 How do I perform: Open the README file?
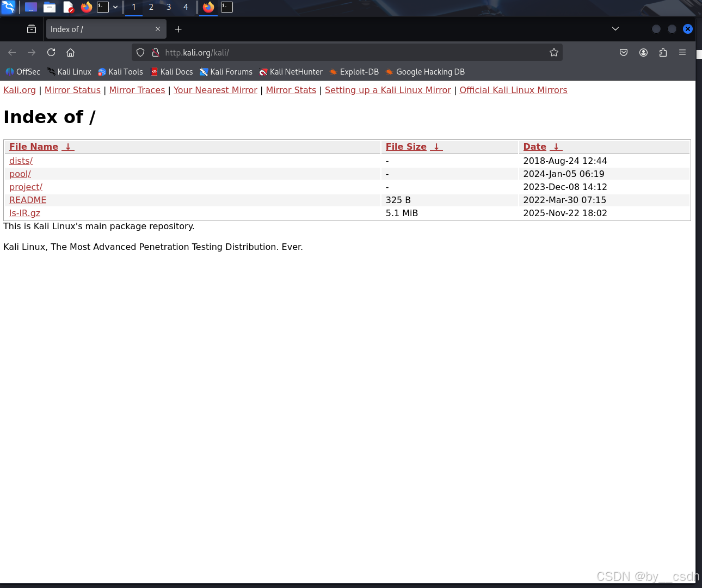pyautogui.click(x=28, y=200)
